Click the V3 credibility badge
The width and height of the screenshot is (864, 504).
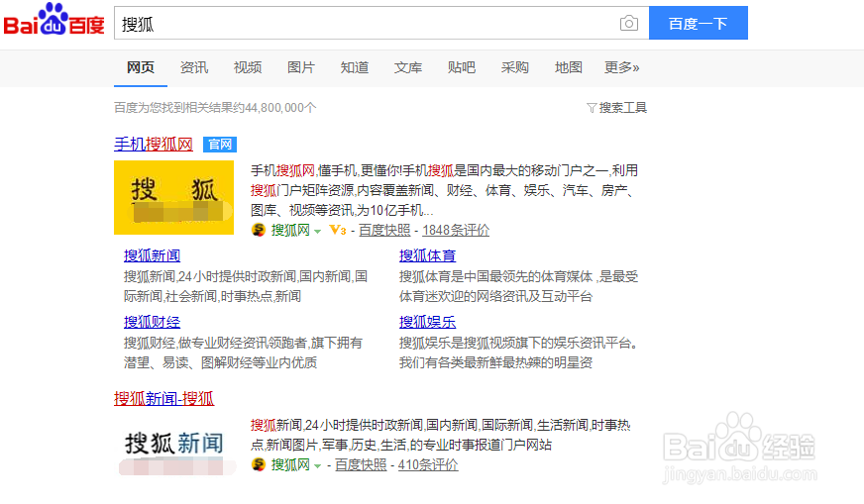337,231
